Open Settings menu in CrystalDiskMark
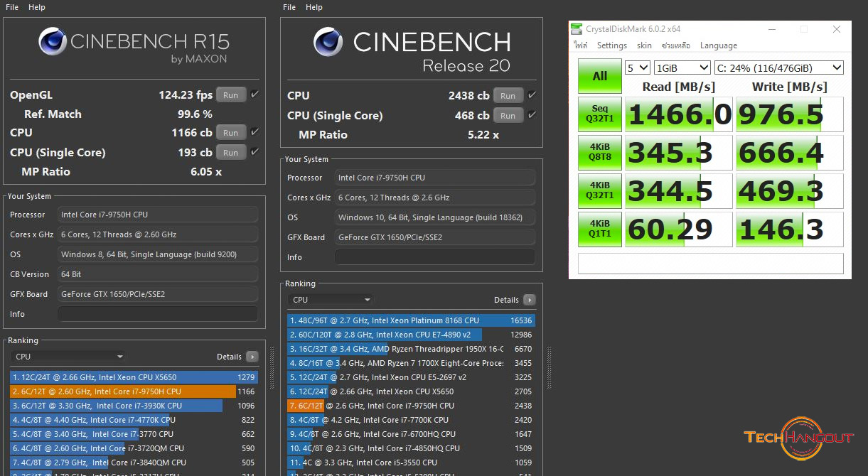 (612, 45)
